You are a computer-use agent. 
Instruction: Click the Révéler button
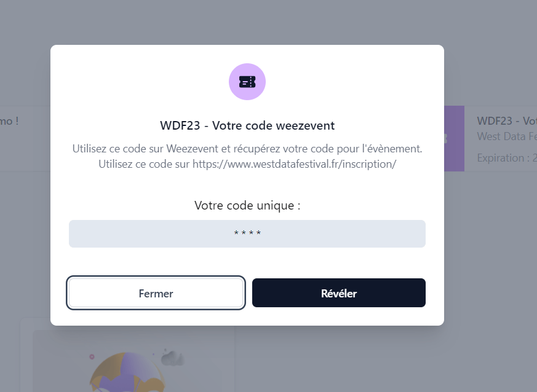339,293
